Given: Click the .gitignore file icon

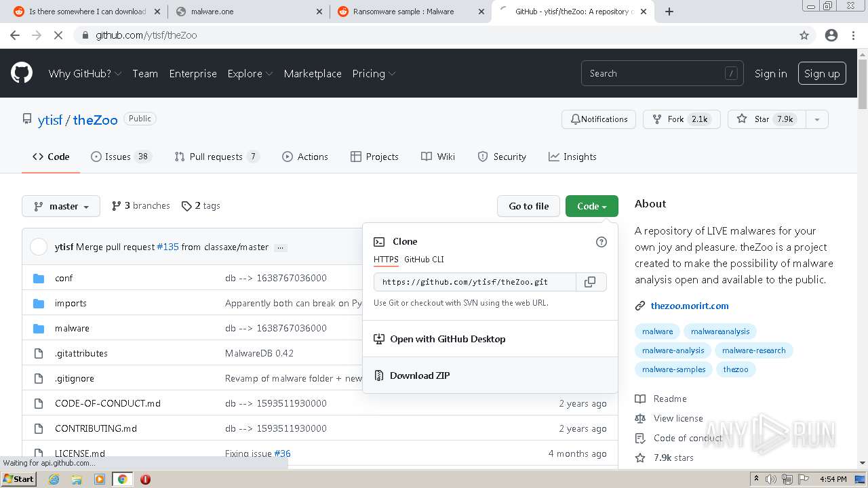Looking at the screenshot, I should pos(39,378).
